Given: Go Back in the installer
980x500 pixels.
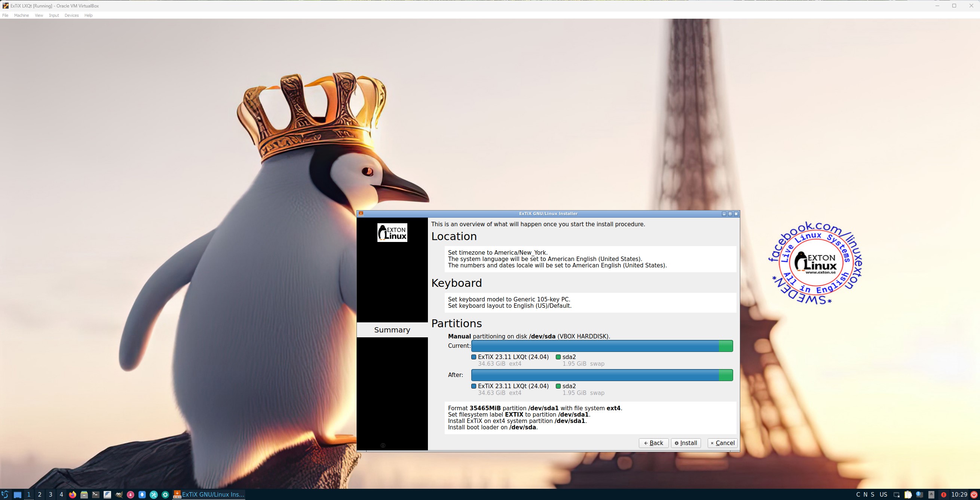Looking at the screenshot, I should 653,443.
